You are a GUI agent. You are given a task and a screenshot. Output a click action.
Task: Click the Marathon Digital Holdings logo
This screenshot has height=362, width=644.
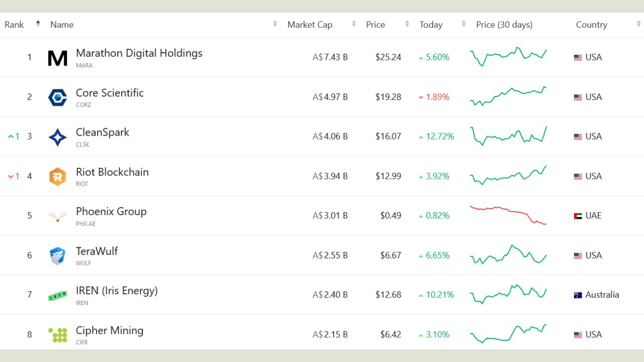tap(57, 58)
